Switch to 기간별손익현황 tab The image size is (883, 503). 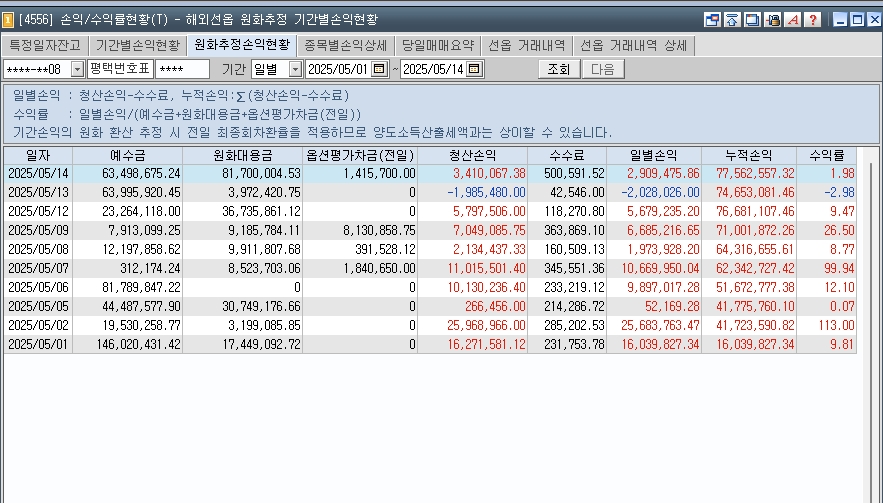tap(137, 46)
